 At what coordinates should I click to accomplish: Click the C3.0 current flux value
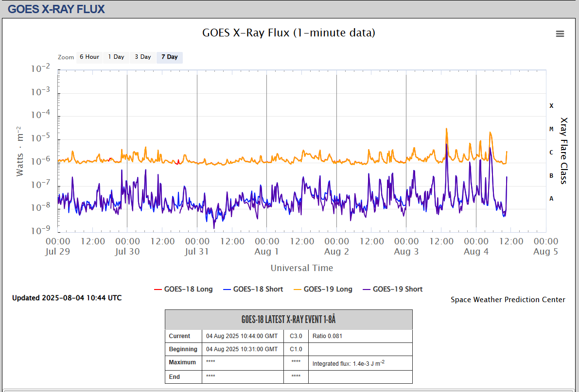[x=296, y=336]
